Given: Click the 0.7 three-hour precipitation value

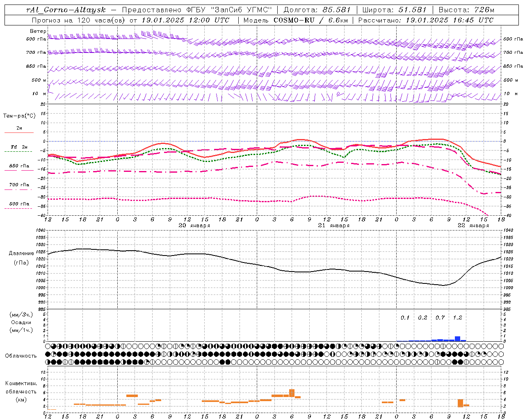Looking at the screenshot, I should pyautogui.click(x=440, y=317).
